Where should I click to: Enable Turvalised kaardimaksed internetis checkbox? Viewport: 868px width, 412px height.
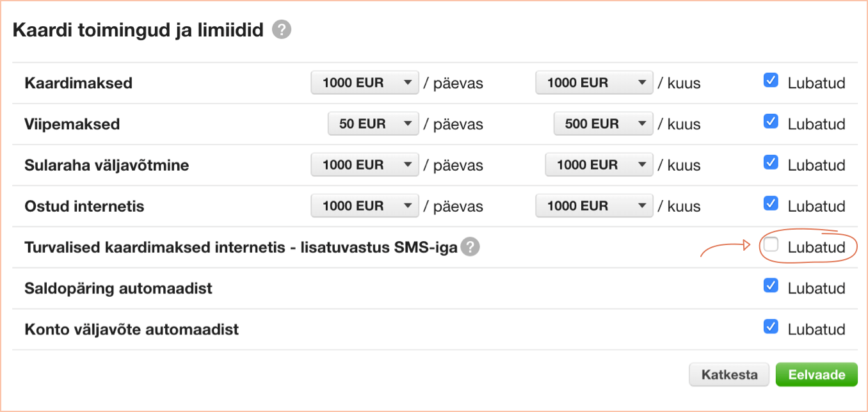tap(771, 244)
